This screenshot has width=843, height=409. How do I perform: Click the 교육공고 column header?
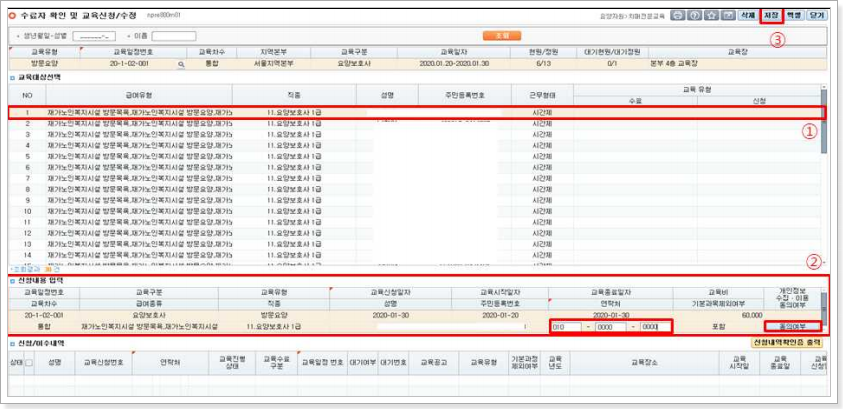[x=432, y=363]
